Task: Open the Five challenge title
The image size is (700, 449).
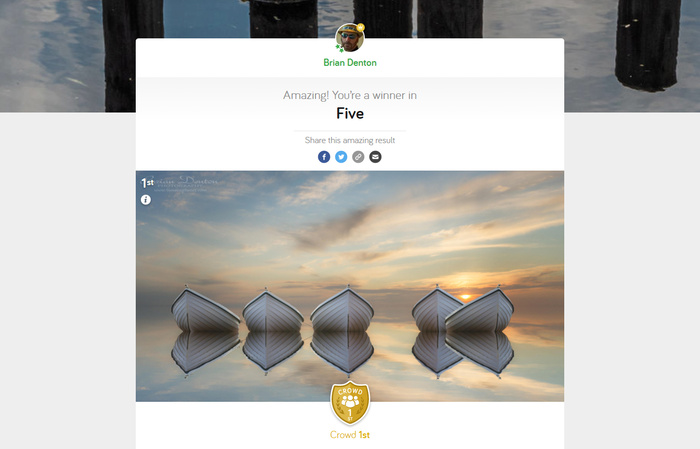Action: coord(350,113)
